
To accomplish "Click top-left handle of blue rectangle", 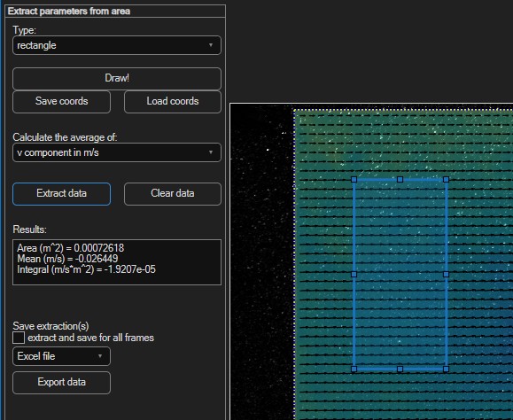I will [354, 180].
